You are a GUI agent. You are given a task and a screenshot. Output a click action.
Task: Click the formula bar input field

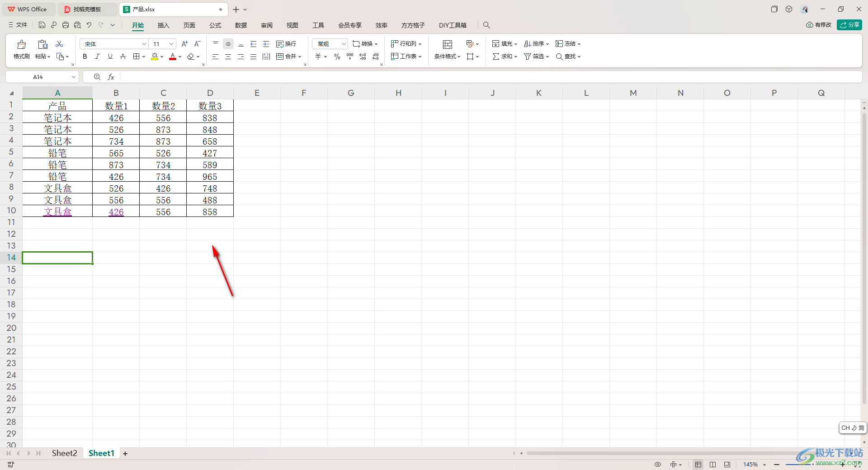491,77
